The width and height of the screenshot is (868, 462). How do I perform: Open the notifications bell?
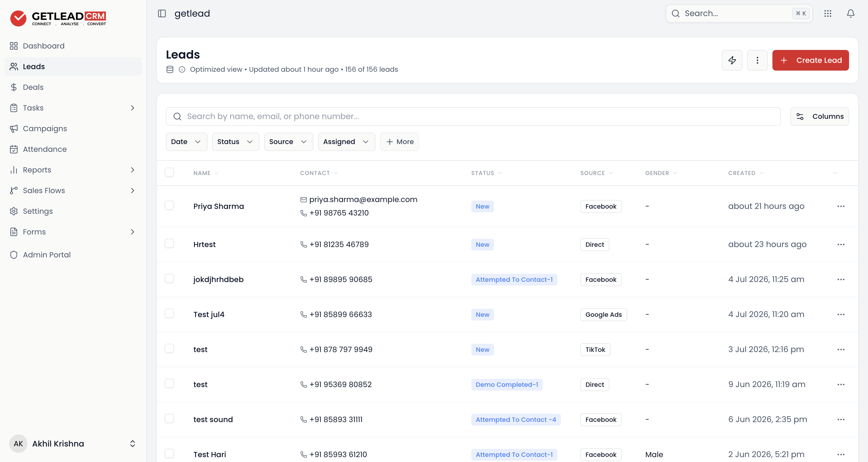850,13
